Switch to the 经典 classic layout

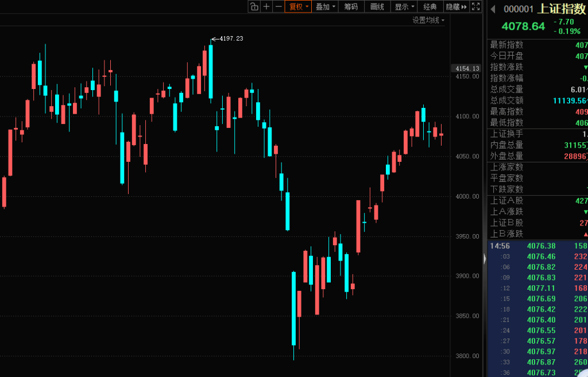(x=430, y=7)
